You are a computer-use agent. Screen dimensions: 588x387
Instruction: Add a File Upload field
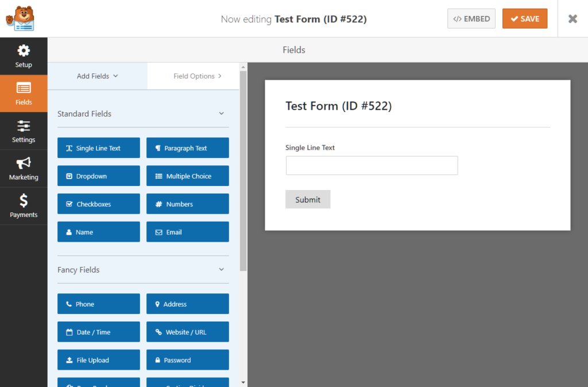[x=98, y=359]
